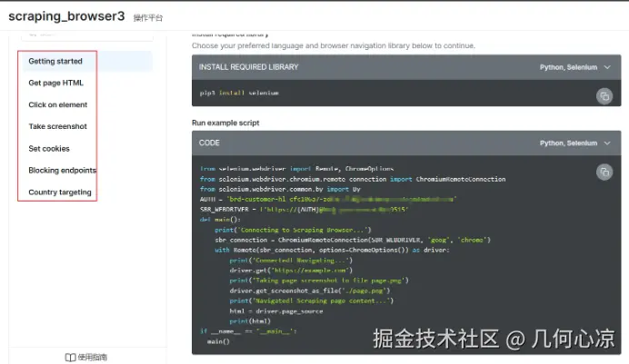Click the get_screenshot_as_file code line
This screenshot has height=364, width=629.
[x=310, y=290]
